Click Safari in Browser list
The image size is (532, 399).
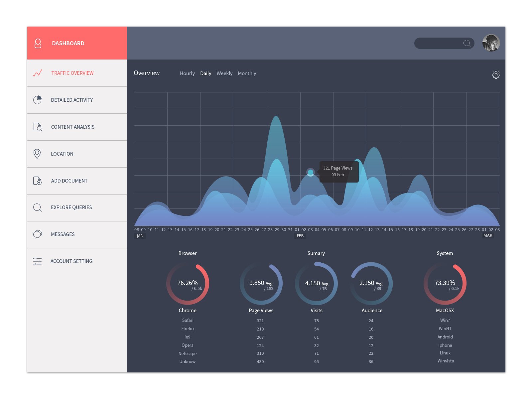click(x=188, y=321)
